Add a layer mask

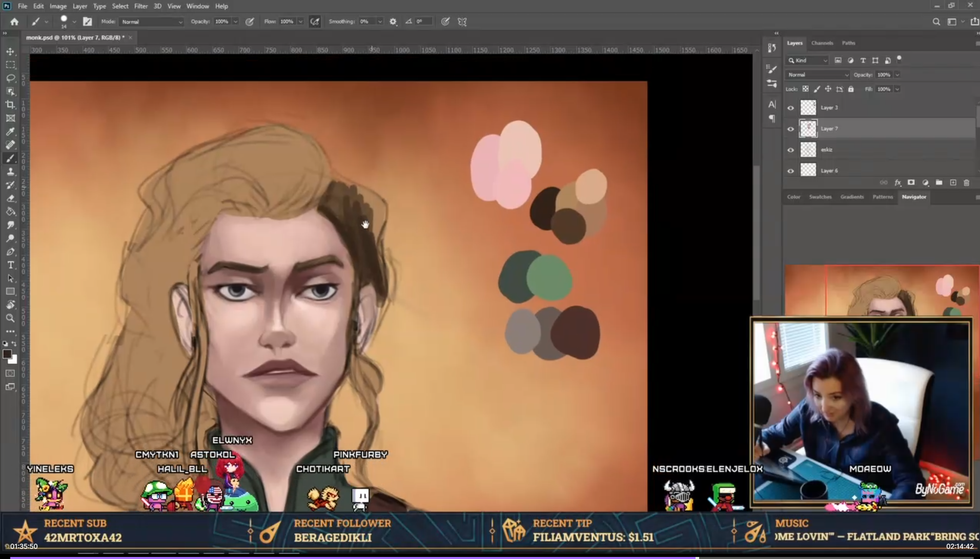[911, 183]
